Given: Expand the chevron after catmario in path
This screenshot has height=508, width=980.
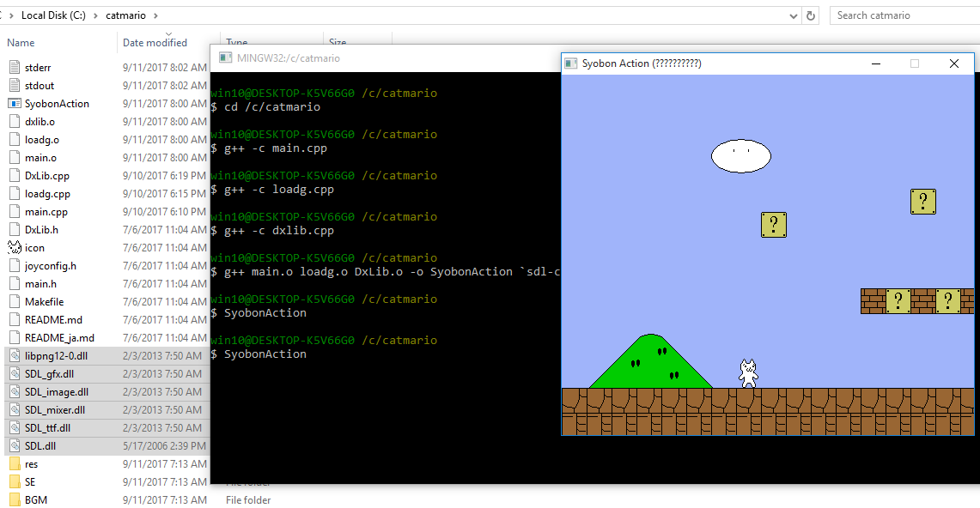Looking at the screenshot, I should (x=155, y=15).
